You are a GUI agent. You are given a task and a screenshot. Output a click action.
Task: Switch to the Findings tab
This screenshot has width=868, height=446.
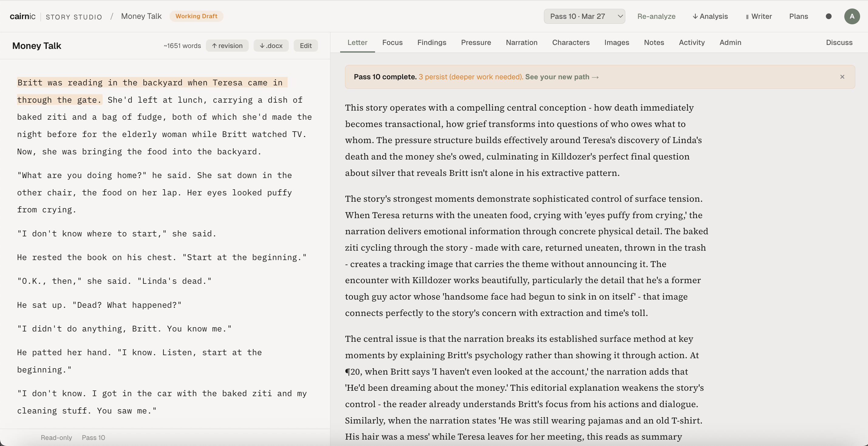432,43
